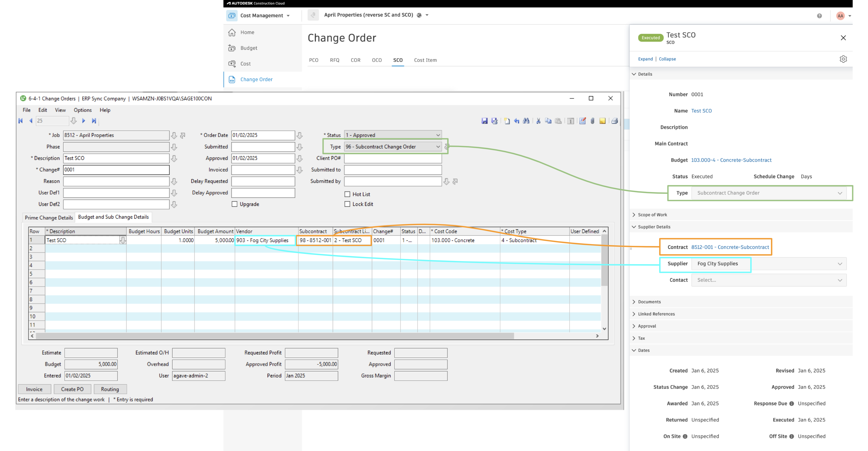
Task: Click the calendar icon in Sage toolbar
Action: click(x=571, y=121)
